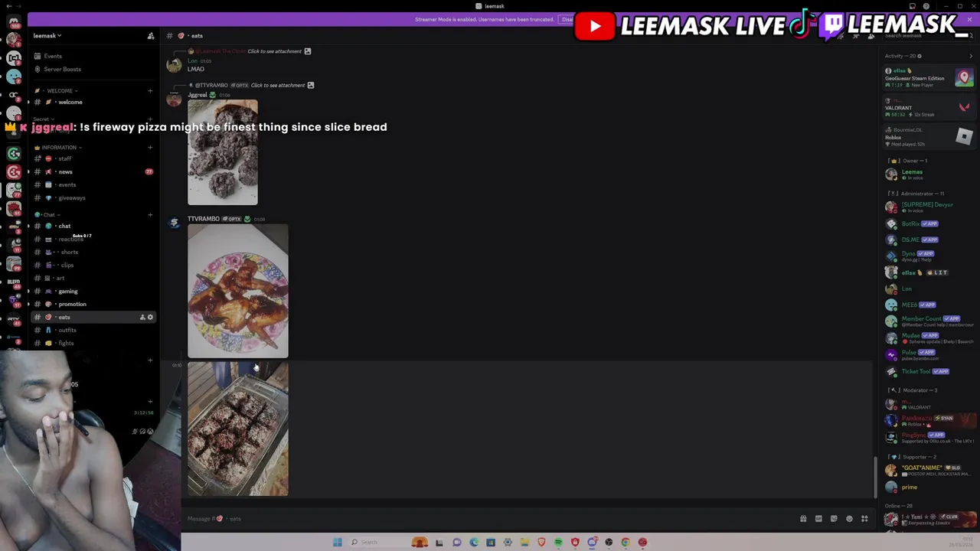Select member prime in Supporter list
The width and height of the screenshot is (980, 551).
(929, 487)
